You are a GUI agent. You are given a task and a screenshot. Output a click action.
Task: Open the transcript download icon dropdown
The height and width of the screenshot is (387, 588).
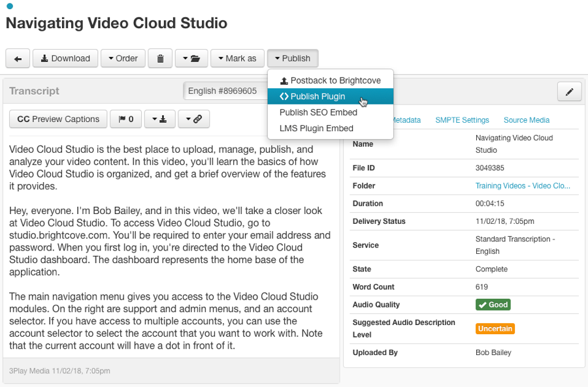(x=159, y=119)
